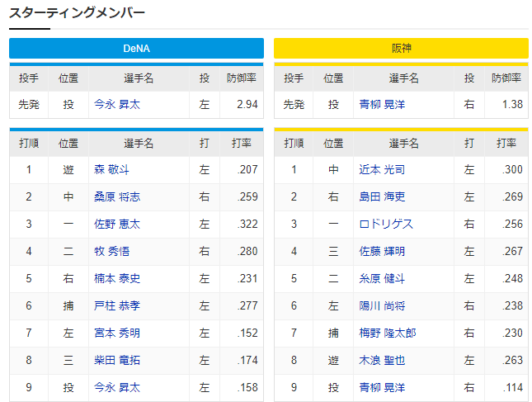Select ERA value 1.38

512,104
